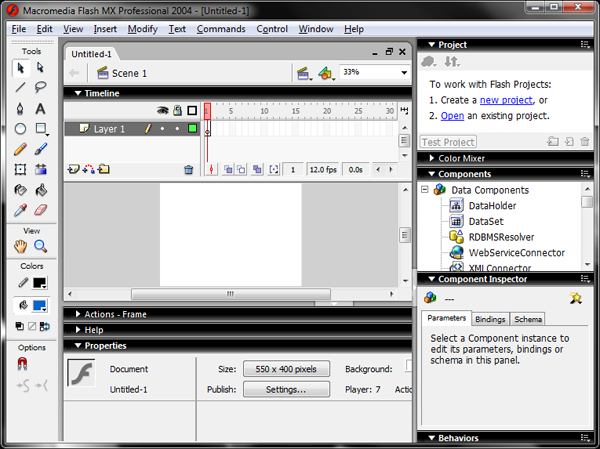Viewport: 600px width, 449px height.
Task: Select the Pen tool
Action: 21,108
